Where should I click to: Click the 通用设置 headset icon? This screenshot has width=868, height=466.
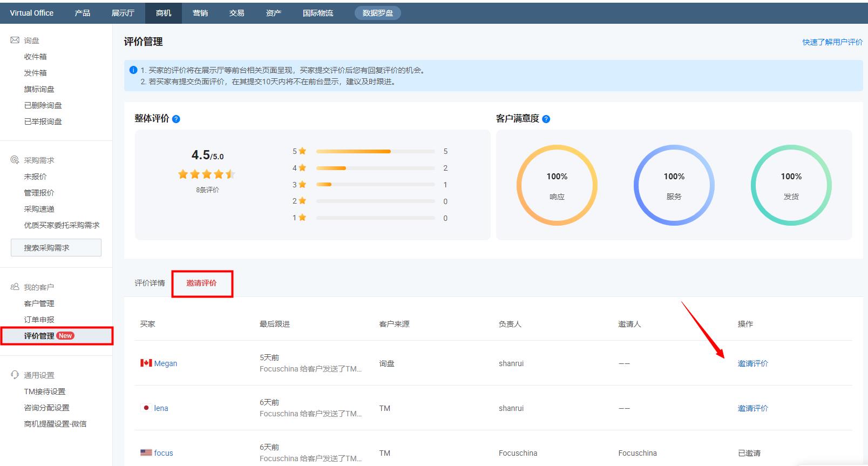coord(15,375)
